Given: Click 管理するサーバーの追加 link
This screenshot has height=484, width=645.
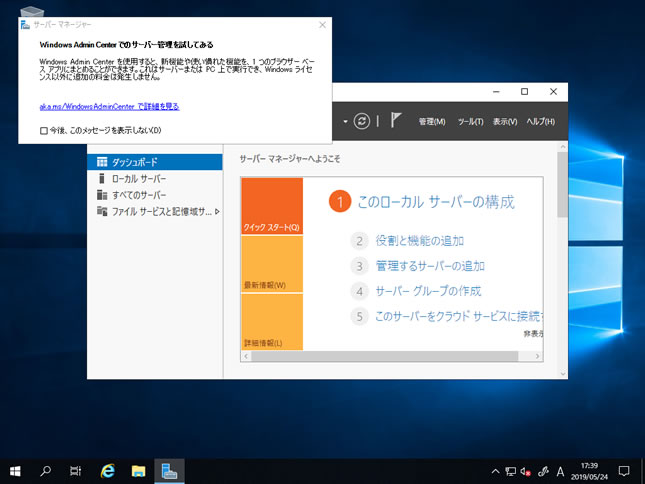Looking at the screenshot, I should (430, 266).
